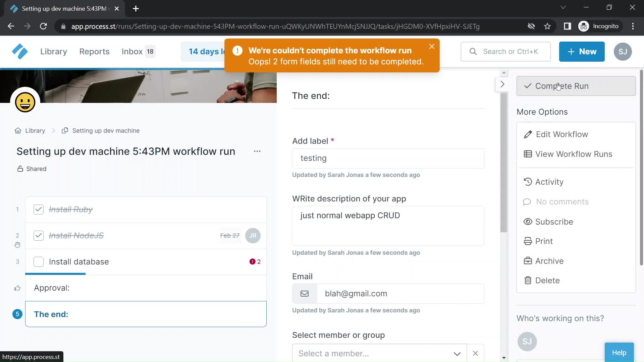This screenshot has height=362, width=644.
Task: Click the No comments menu item
Action: coord(562,201)
